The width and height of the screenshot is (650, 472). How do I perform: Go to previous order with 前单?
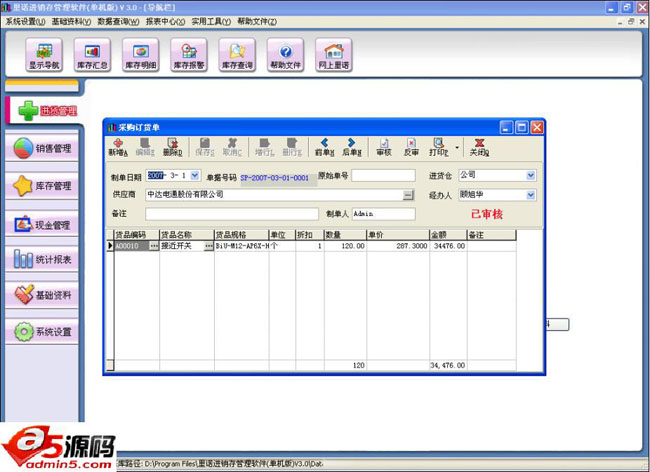[323, 147]
